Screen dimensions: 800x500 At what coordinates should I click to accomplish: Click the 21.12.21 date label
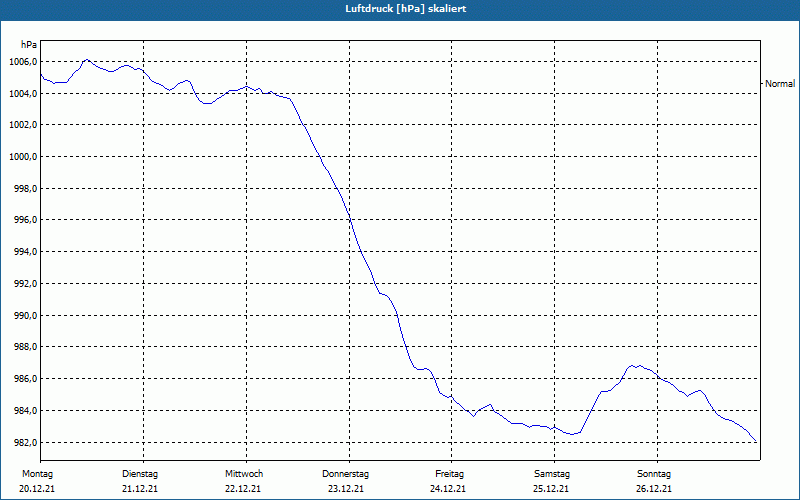coord(140,489)
